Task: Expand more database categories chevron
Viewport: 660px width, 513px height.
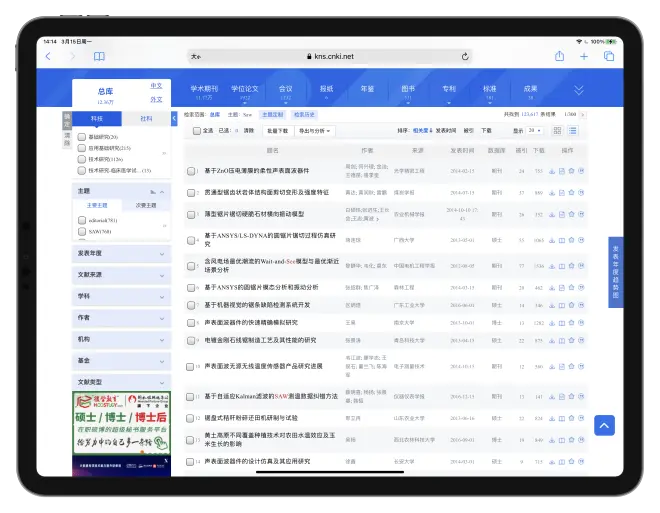Action: (579, 90)
